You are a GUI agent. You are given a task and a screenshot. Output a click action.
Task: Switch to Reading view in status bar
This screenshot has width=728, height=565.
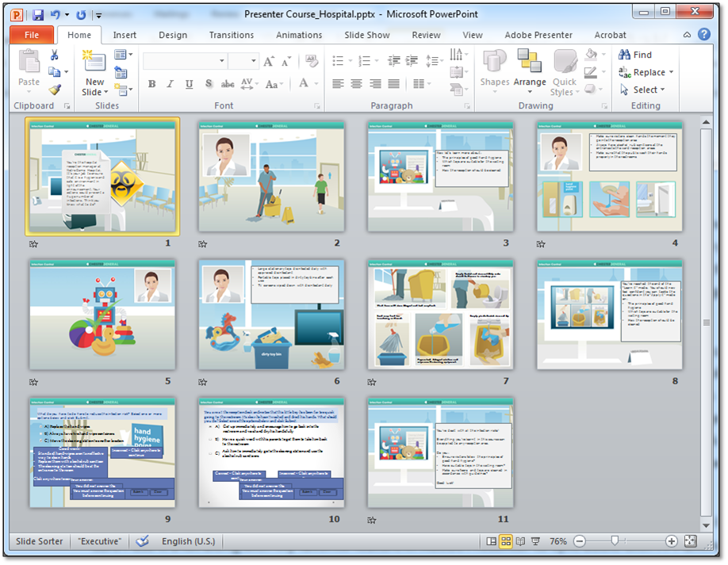coord(522,541)
